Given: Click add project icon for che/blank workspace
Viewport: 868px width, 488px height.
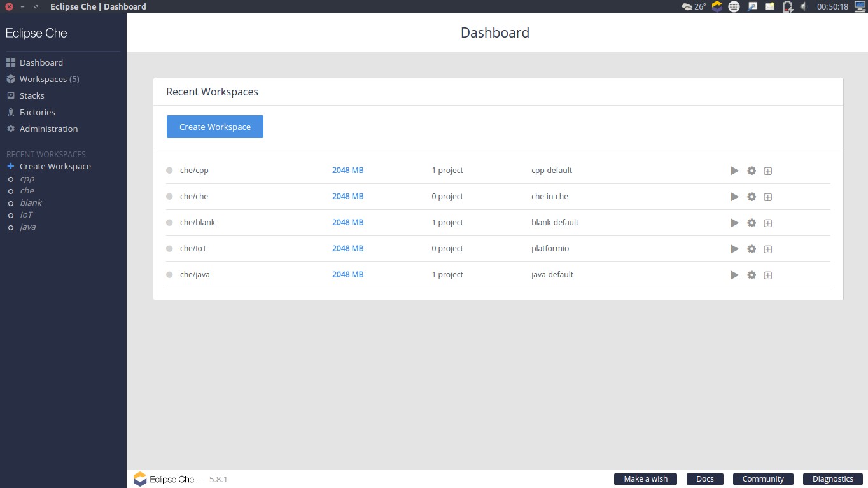Looking at the screenshot, I should coord(767,223).
